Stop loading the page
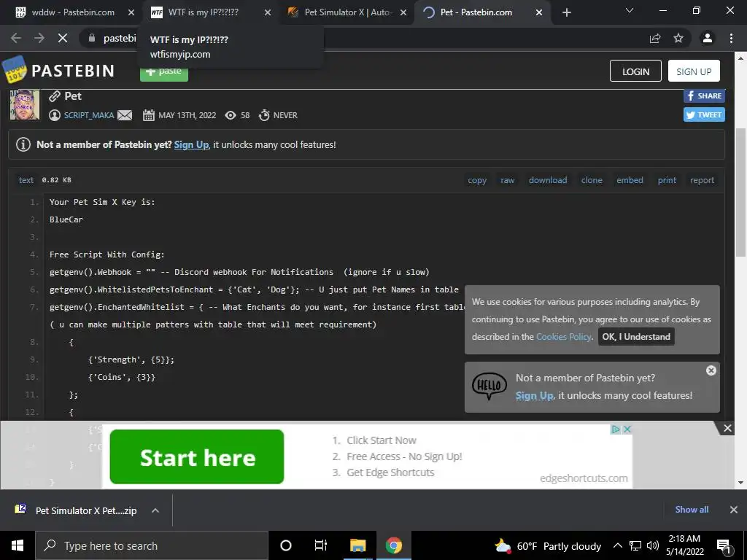The width and height of the screenshot is (747, 560). pyautogui.click(x=63, y=38)
